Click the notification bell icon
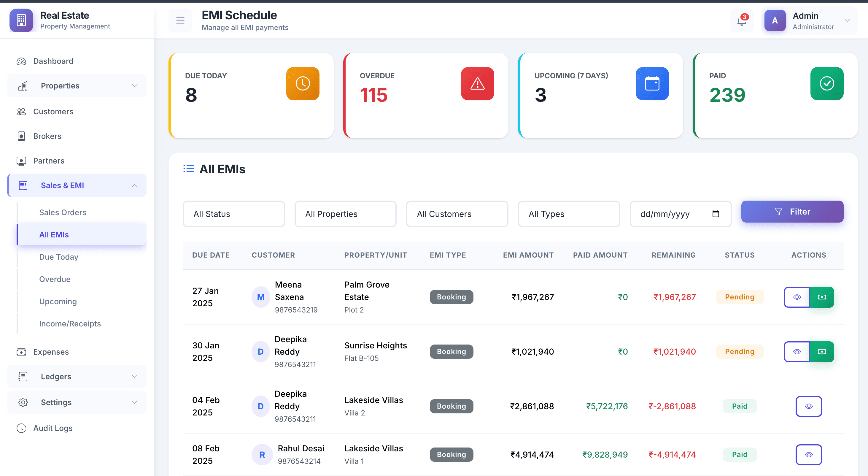Image resolution: width=868 pixels, height=476 pixels. pyautogui.click(x=741, y=21)
